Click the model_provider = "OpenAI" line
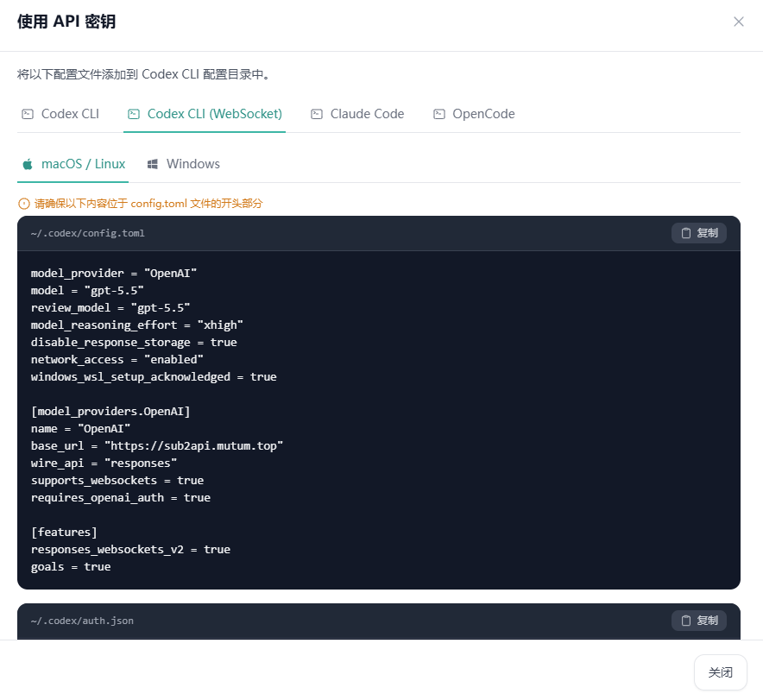Image resolution: width=763 pixels, height=700 pixels. coord(114,274)
